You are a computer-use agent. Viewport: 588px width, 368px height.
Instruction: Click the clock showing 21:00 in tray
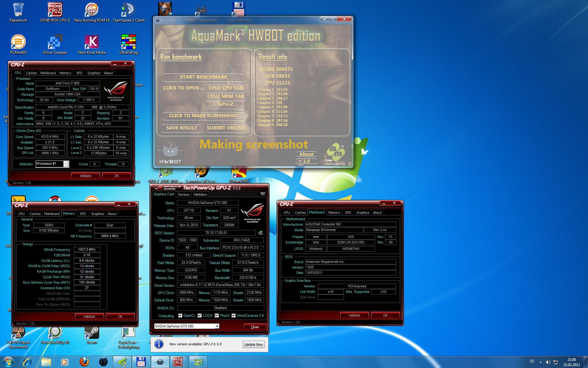click(571, 360)
